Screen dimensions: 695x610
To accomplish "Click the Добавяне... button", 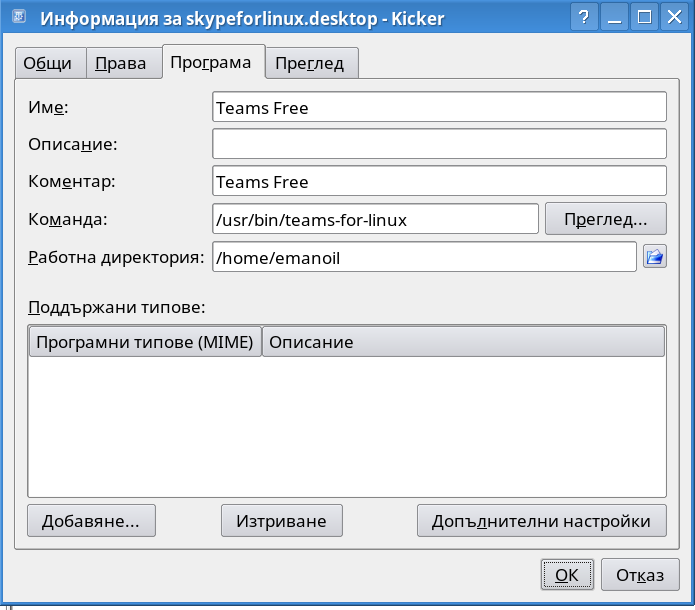I will (91, 520).
